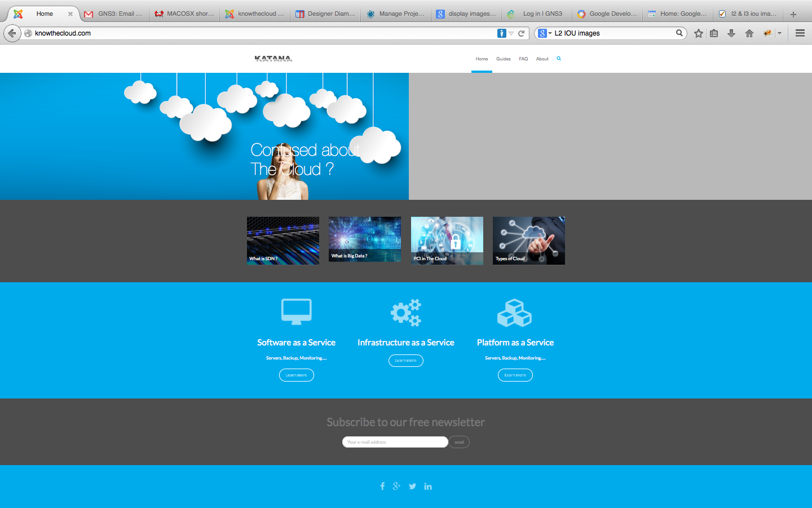The image size is (812, 508).
Task: Reload the page with the refresh icon
Action: click(522, 33)
